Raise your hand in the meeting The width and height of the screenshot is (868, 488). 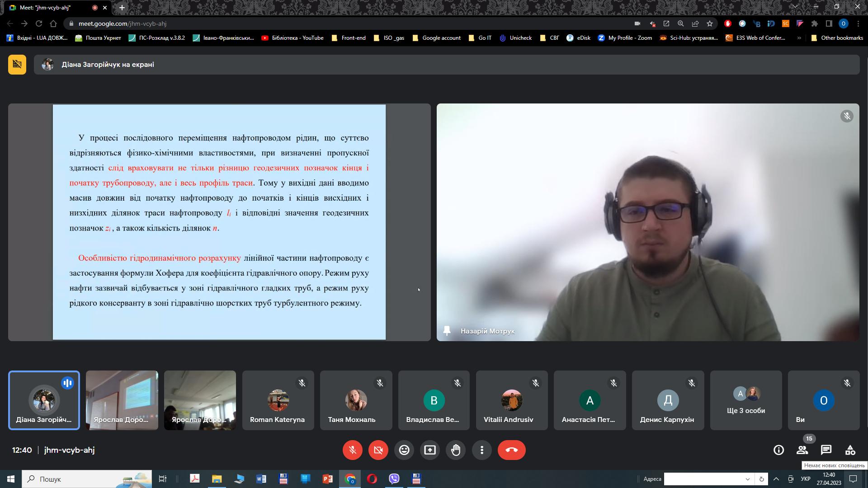pos(456,450)
